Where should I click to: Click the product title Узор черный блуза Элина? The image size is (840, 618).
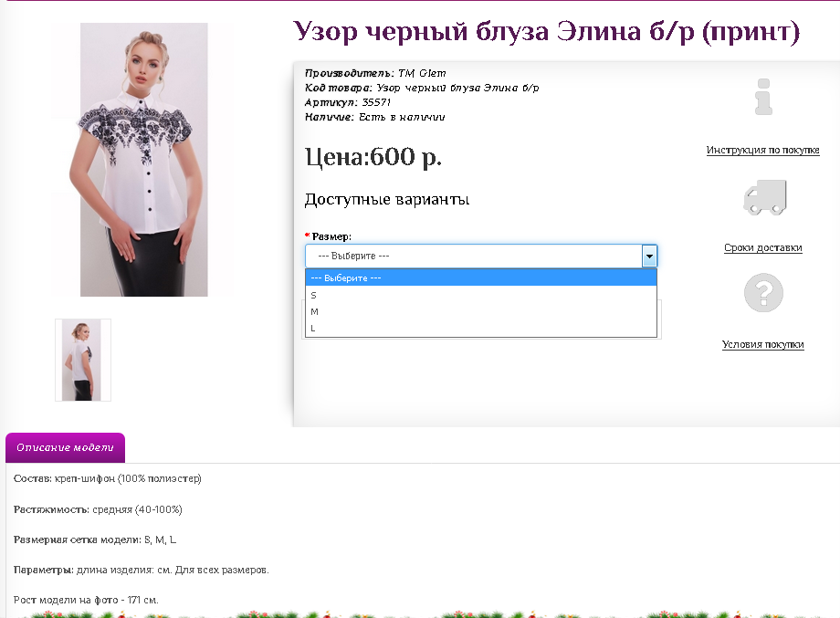[x=546, y=32]
